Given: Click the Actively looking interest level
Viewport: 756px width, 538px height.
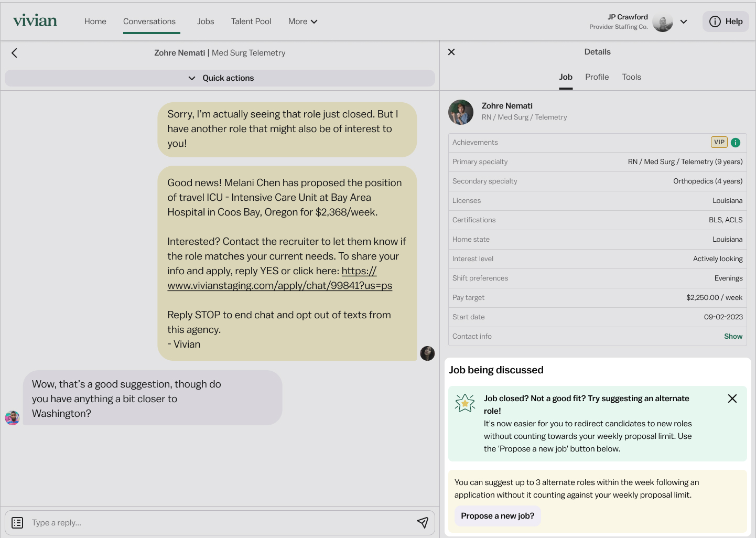Looking at the screenshot, I should tap(718, 259).
